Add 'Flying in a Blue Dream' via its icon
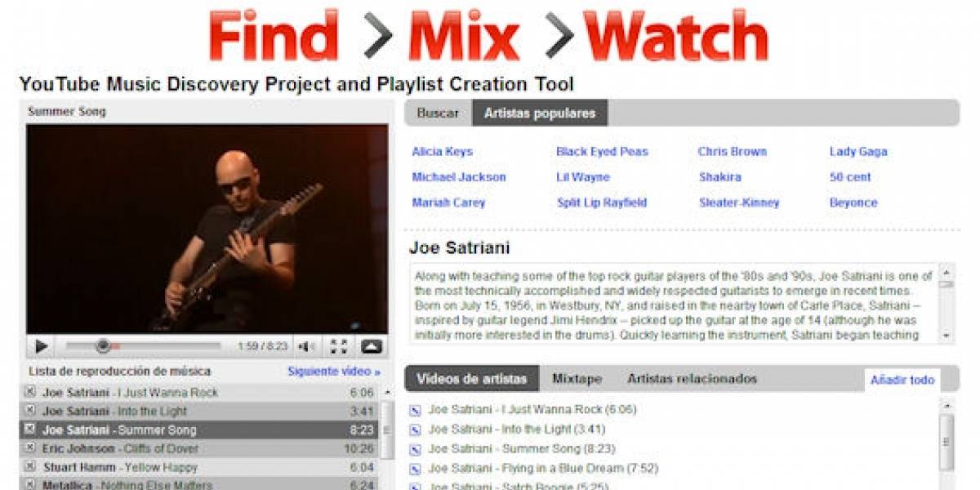The height and width of the screenshot is (490, 980). (x=414, y=469)
